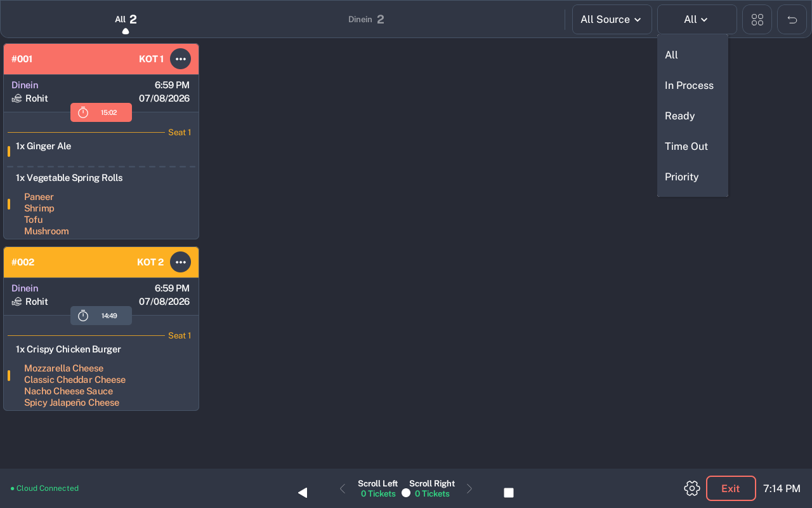Click the square home navigation icon
Image resolution: width=812 pixels, height=508 pixels.
(x=509, y=493)
